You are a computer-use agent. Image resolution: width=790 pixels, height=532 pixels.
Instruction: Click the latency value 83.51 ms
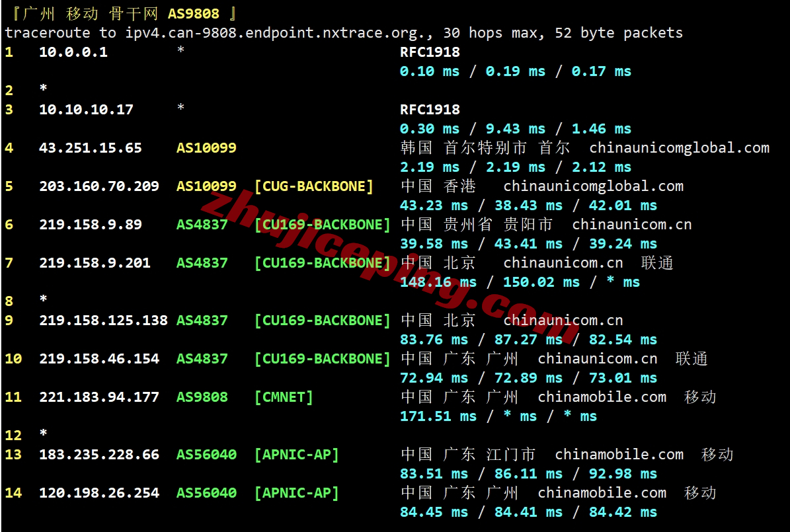pyautogui.click(x=434, y=474)
